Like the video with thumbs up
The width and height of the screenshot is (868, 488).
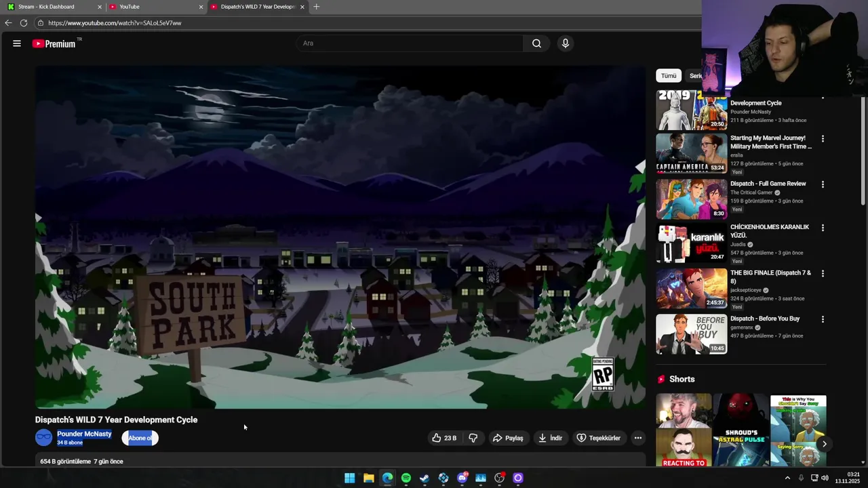(x=444, y=438)
